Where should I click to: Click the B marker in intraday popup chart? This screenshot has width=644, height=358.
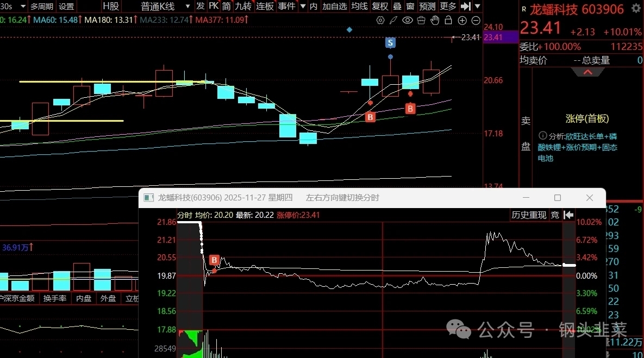tap(214, 260)
